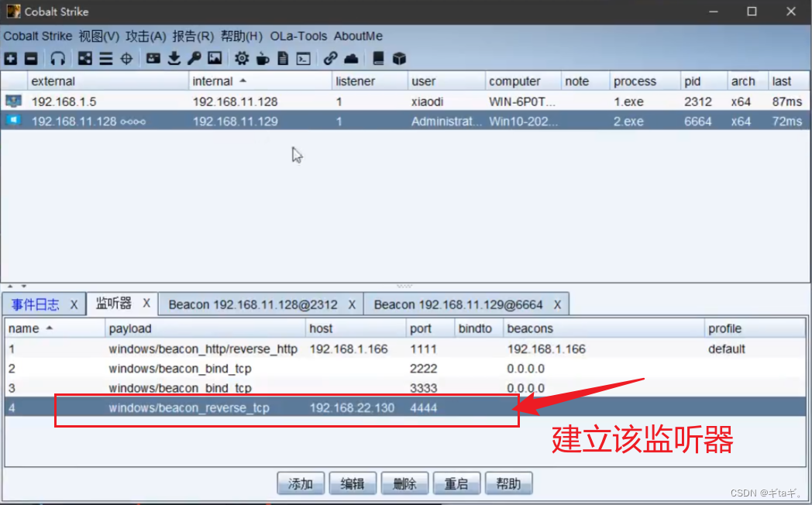Viewport: 812px width, 505px height.
Task: Click the cube about icon
Action: [x=399, y=58]
